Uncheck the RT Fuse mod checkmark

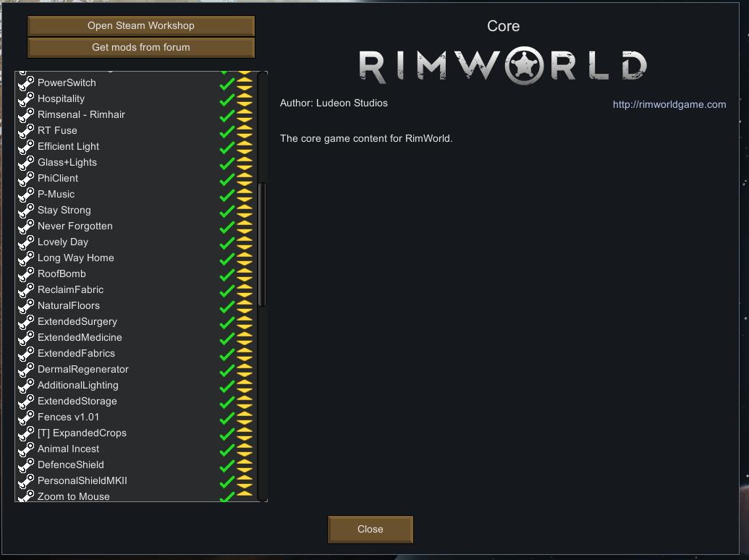[x=227, y=131]
